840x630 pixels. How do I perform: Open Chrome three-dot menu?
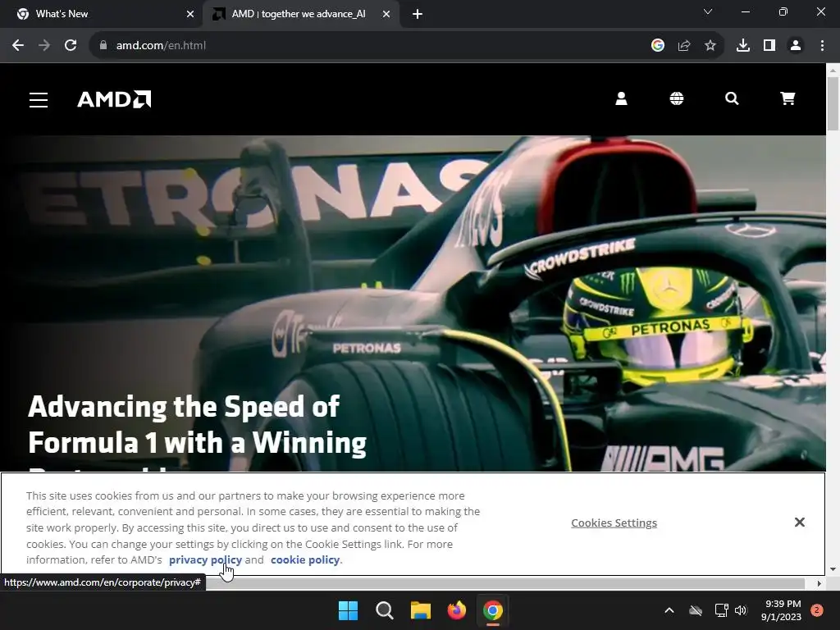point(822,46)
